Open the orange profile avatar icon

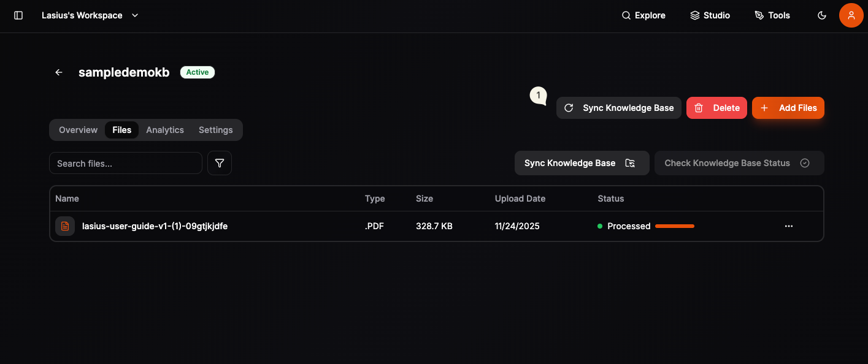[x=851, y=15]
